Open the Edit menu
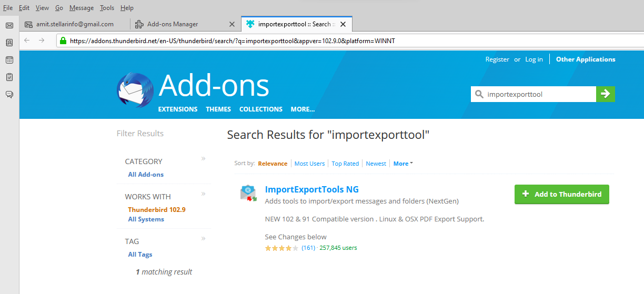The width and height of the screenshot is (644, 294). pos(24,8)
